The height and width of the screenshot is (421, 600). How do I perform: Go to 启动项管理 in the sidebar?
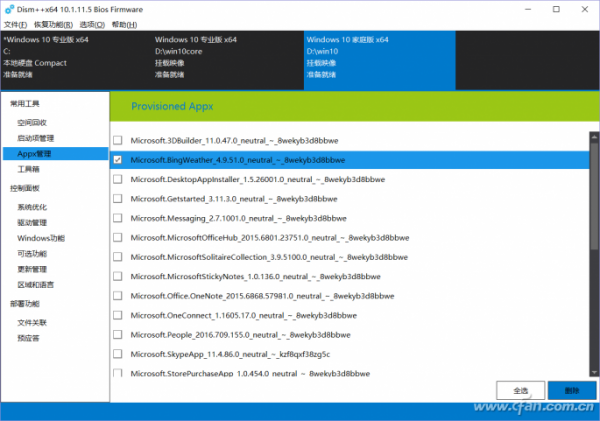coord(36,138)
